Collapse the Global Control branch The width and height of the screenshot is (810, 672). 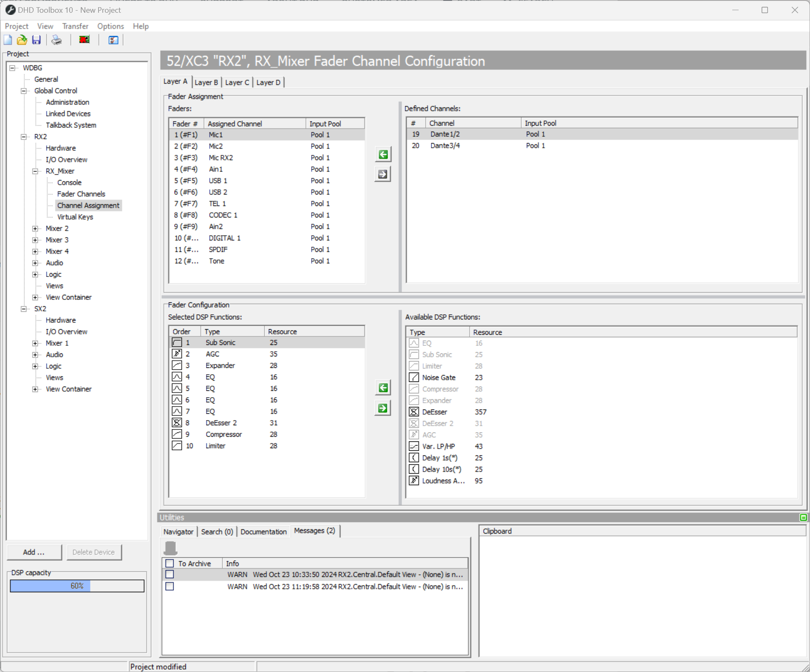click(24, 90)
